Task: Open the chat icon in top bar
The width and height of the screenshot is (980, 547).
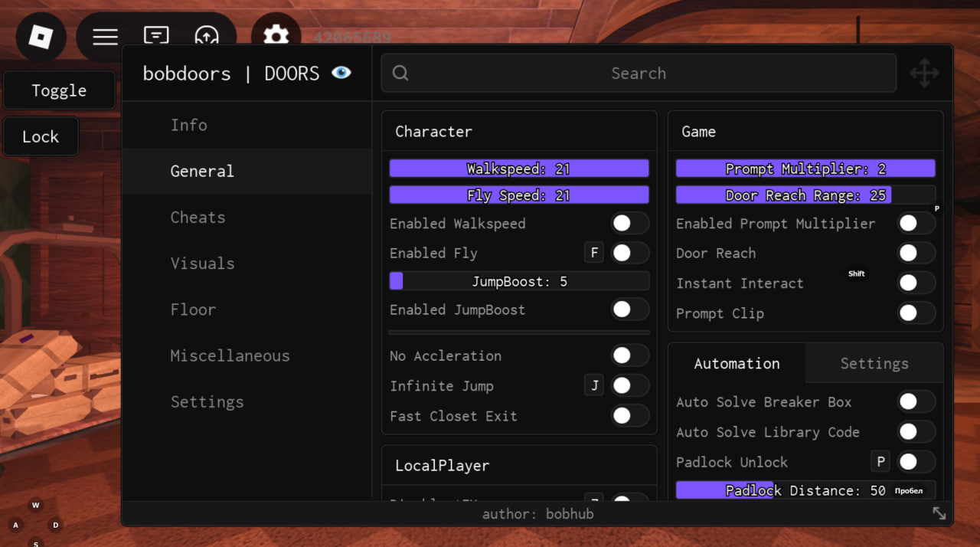Action: (x=156, y=37)
